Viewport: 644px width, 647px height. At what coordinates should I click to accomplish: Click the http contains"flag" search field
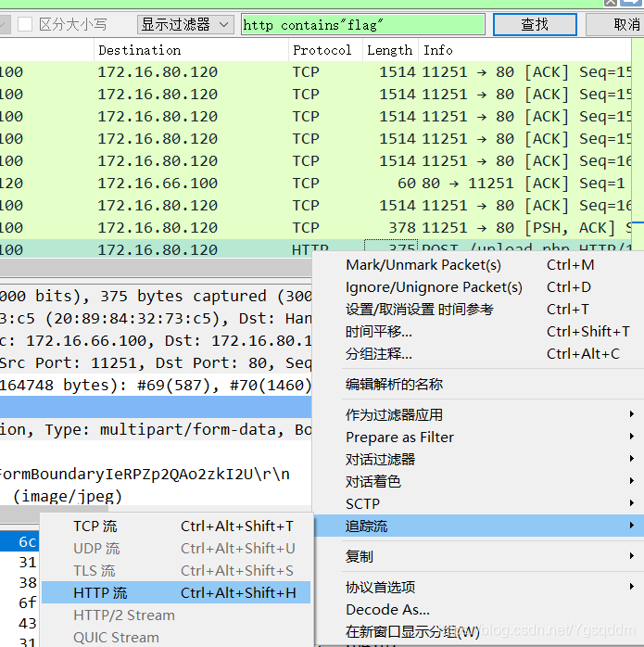point(363,24)
